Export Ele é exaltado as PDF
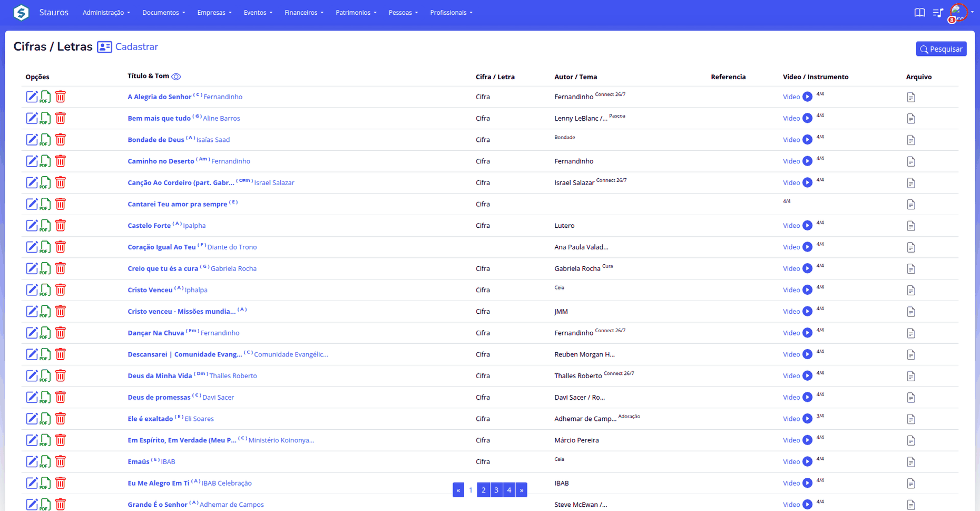980x511 pixels. 46,419
